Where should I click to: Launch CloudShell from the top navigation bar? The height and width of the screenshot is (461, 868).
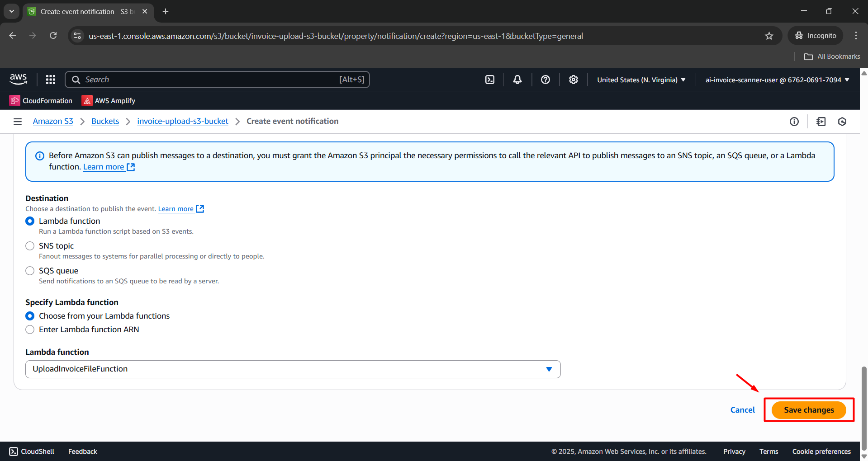pos(490,80)
